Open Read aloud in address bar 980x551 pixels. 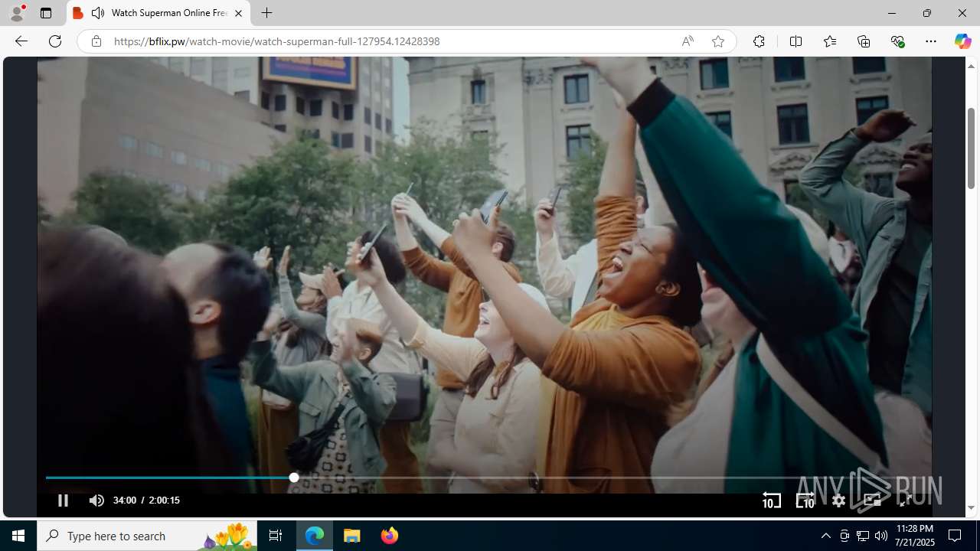[688, 41]
